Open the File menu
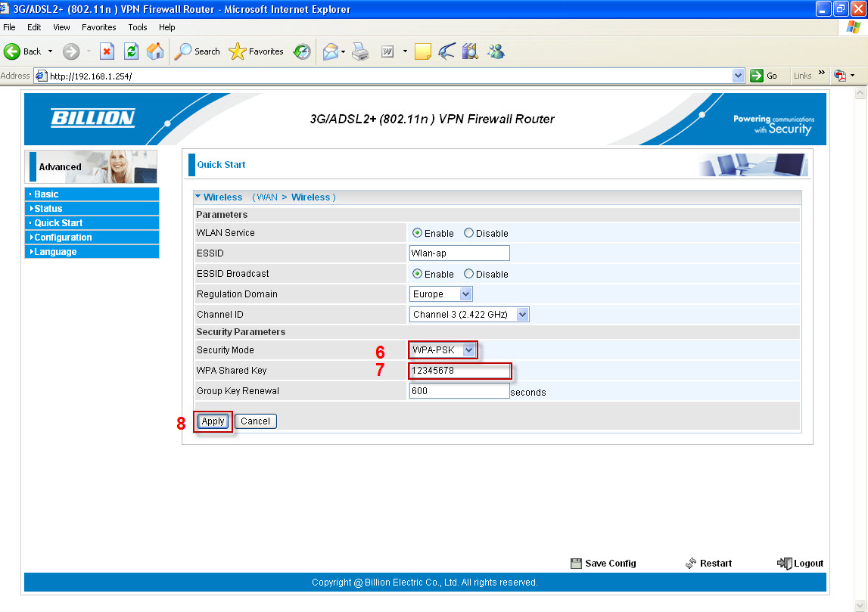 9,27
